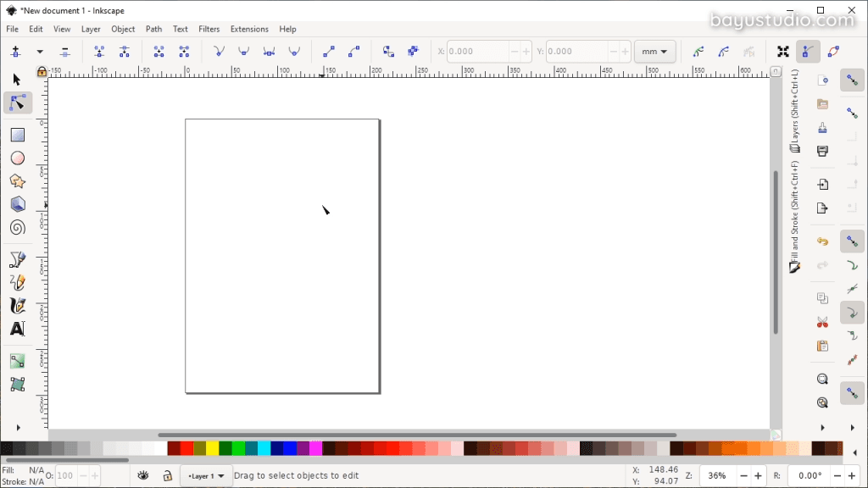The image size is (868, 488).
Task: Click the vertical canvas scrollbar
Action: coord(776,252)
